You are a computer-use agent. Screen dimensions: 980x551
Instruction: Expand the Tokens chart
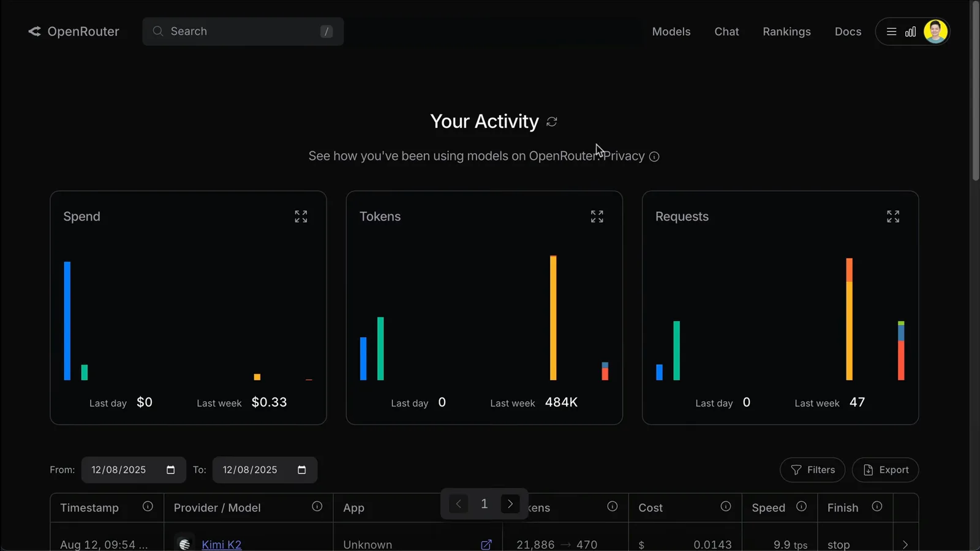[597, 217]
